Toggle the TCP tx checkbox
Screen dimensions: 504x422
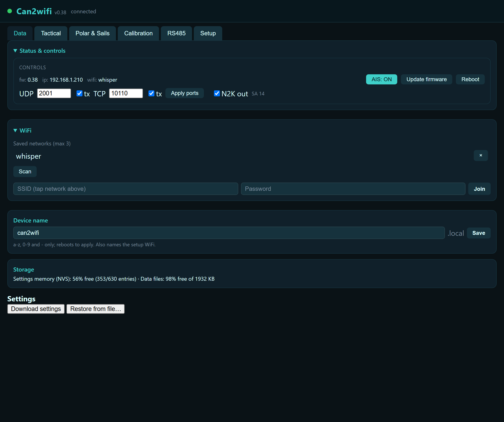coord(151,94)
